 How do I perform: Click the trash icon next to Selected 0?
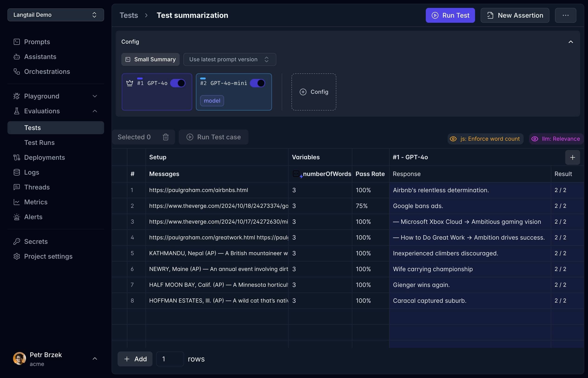[165, 137]
